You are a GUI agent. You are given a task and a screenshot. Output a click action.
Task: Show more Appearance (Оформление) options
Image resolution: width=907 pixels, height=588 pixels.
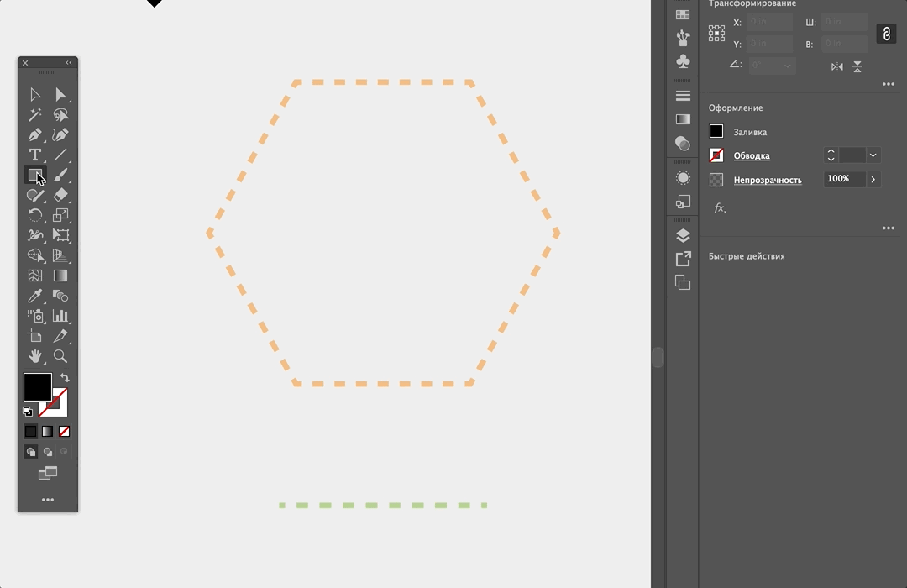click(889, 228)
